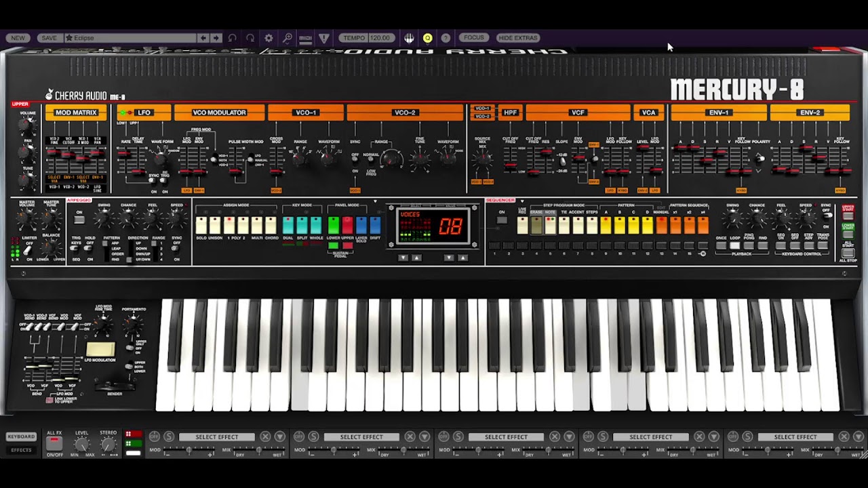Click the red grid layer icon in effects bar

point(133,434)
